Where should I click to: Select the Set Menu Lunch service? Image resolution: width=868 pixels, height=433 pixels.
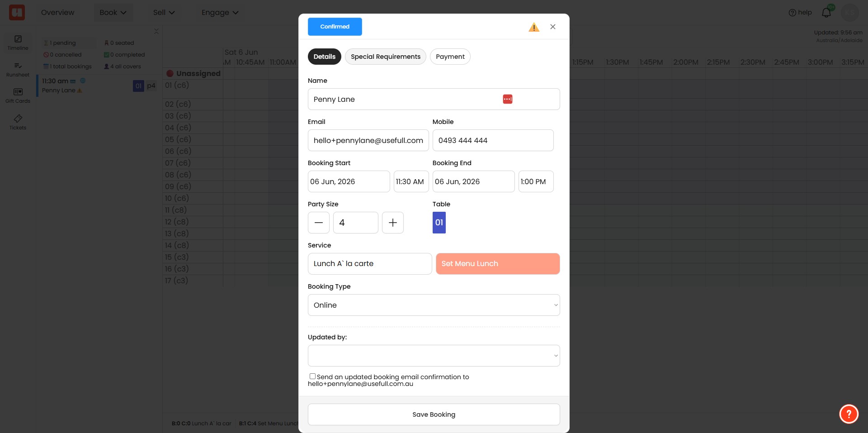point(498,264)
